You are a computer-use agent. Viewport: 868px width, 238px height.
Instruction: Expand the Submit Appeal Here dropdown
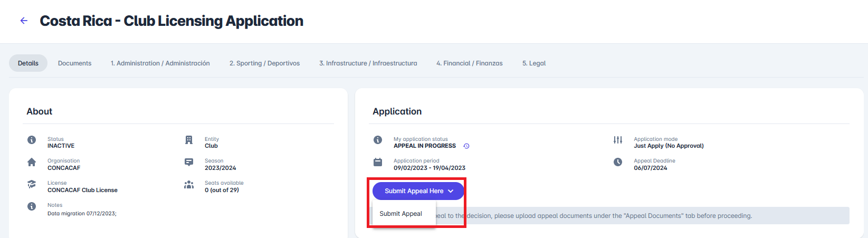[414, 191]
